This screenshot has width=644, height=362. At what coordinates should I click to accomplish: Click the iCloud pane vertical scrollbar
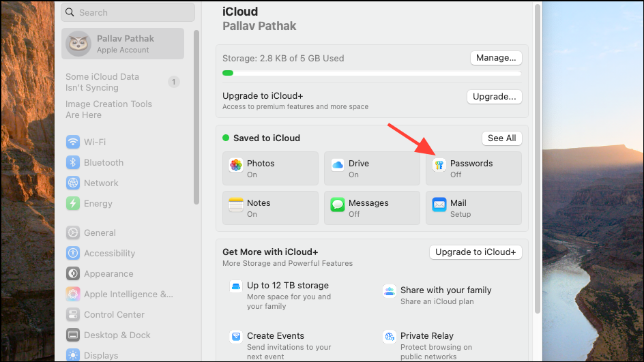[x=537, y=159]
